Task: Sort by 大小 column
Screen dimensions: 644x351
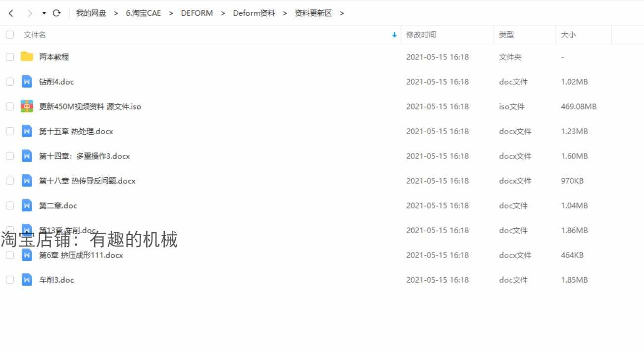Action: click(x=568, y=35)
